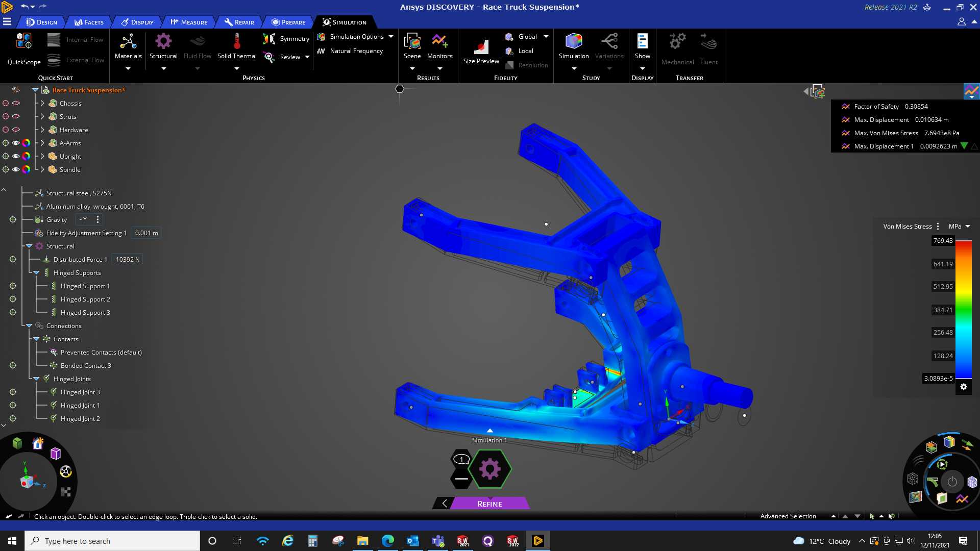This screenshot has height=551, width=980.
Task: Open the hamburger application menu
Action: click(x=7, y=22)
